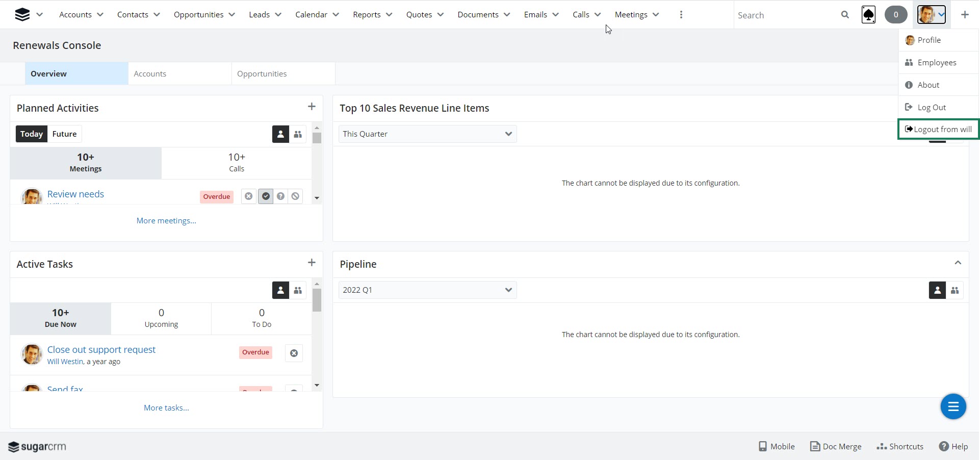Click the SugarCRM cube logo icon
This screenshot has width=980, height=460.
click(x=22, y=15)
